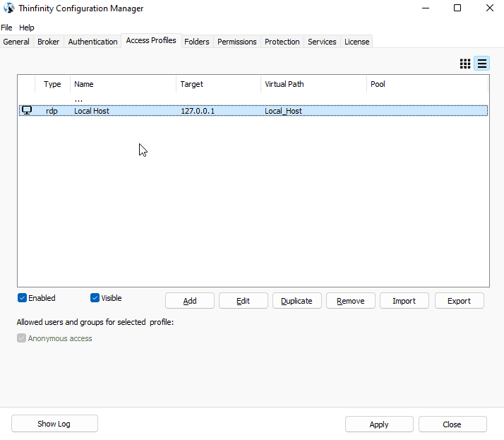This screenshot has width=504, height=440.
Task: Click Edit to modify the profile
Action: [x=244, y=301]
